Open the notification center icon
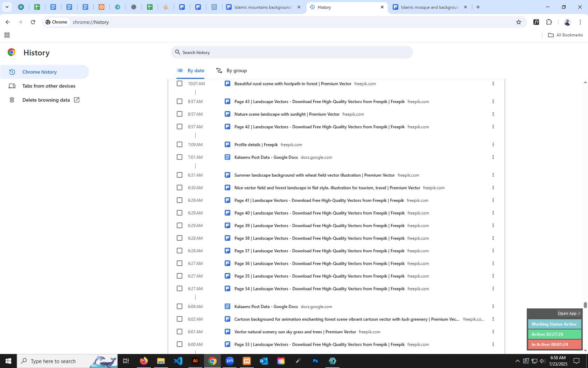The height and width of the screenshot is (368, 588). coord(576,361)
